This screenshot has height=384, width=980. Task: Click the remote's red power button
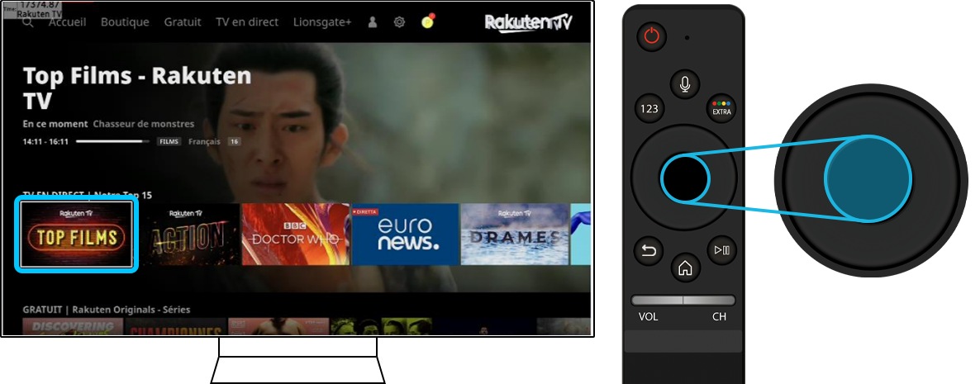click(652, 36)
